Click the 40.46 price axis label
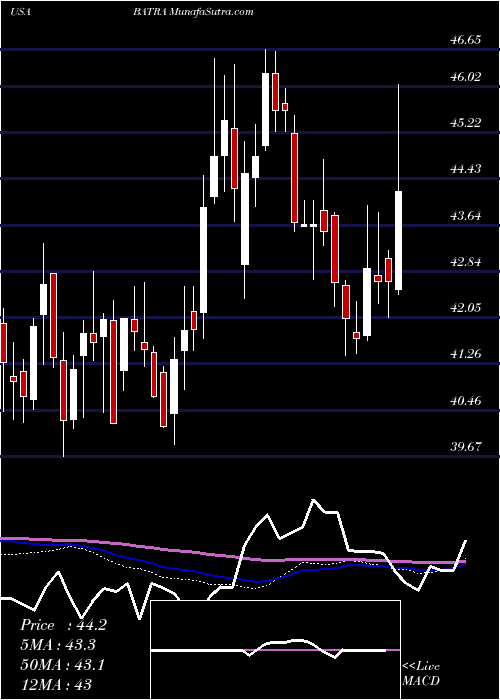Image resolution: width=500 pixels, height=700 pixels. (466, 400)
